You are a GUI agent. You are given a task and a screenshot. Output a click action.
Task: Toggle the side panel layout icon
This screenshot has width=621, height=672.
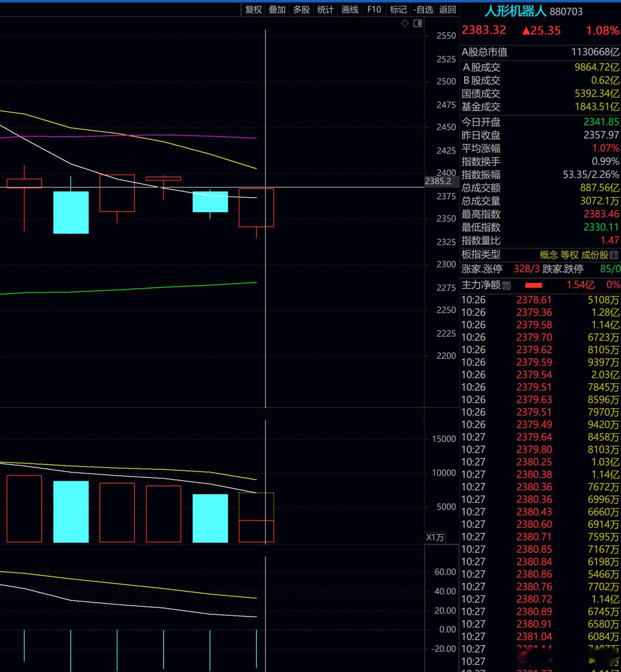pos(418,23)
